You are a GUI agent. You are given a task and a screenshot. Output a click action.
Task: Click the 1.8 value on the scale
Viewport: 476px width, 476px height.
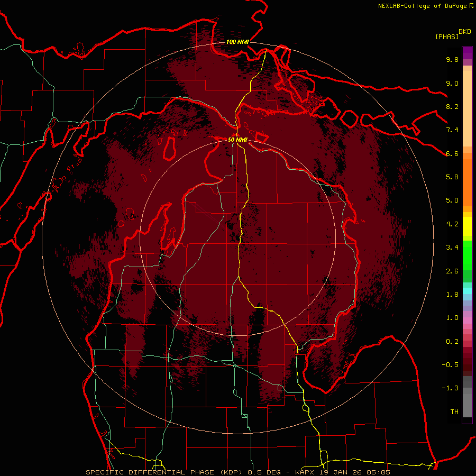click(452, 295)
